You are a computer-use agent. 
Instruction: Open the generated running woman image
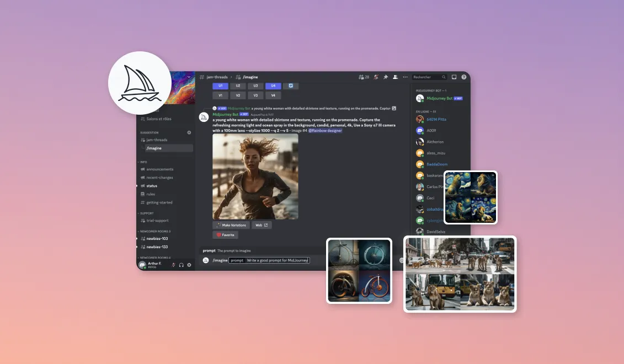click(x=255, y=176)
